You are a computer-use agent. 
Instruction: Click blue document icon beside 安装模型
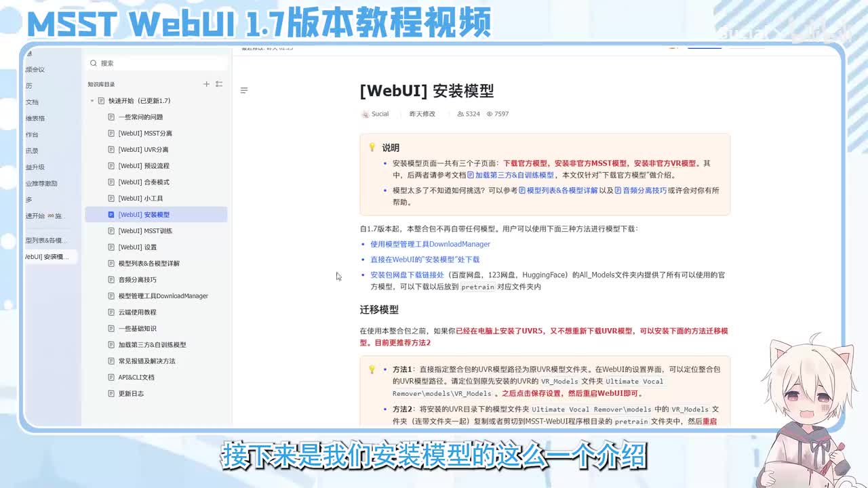pyautogui.click(x=111, y=215)
